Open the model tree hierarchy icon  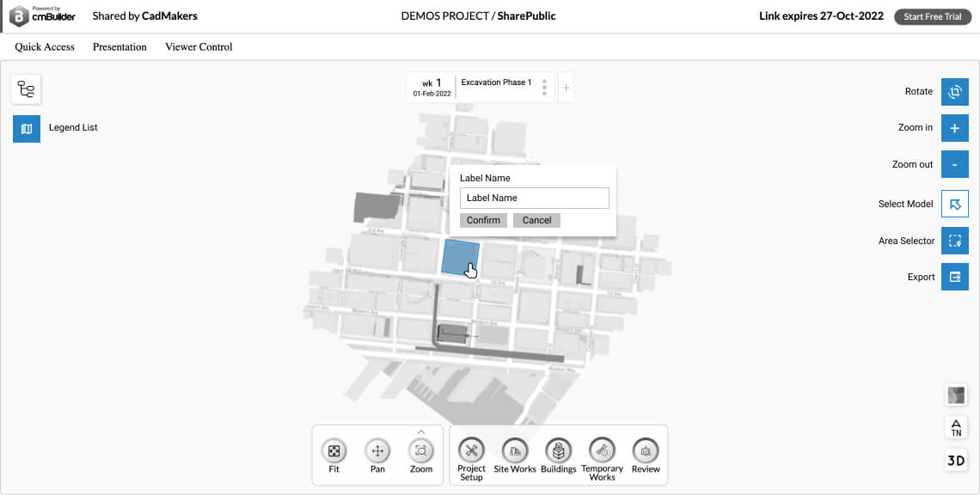pos(26,89)
